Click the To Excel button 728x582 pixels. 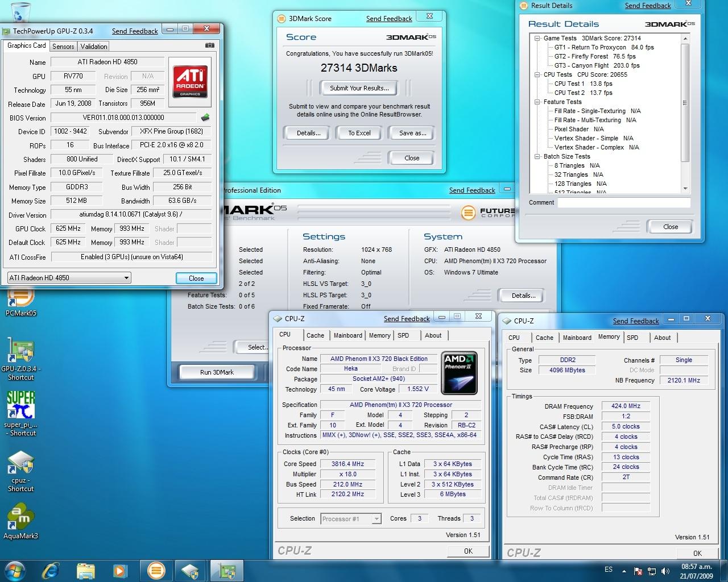point(359,133)
